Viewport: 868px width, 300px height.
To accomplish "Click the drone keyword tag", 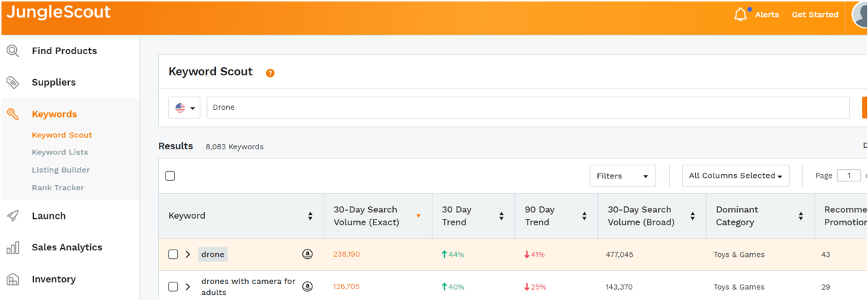I will tap(212, 255).
